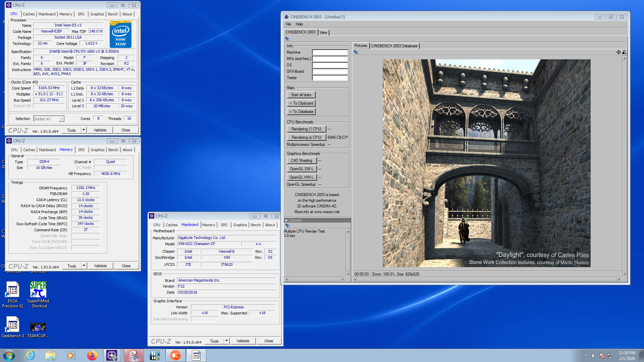Click the last taskbar icon showing a window
Viewport: 644px width, 362px height.
click(196, 355)
